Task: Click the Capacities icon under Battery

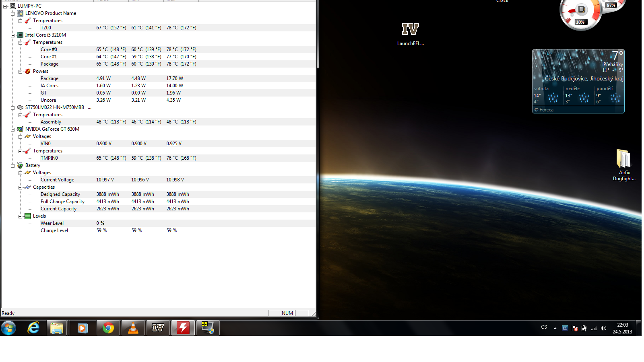Action: point(28,187)
